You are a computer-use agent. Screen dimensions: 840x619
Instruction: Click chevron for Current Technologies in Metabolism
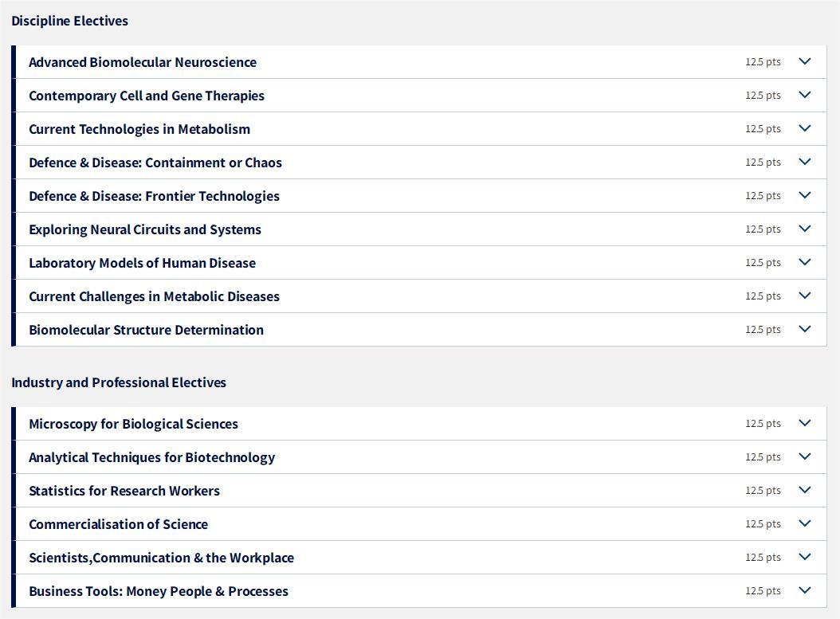pyautogui.click(x=805, y=128)
